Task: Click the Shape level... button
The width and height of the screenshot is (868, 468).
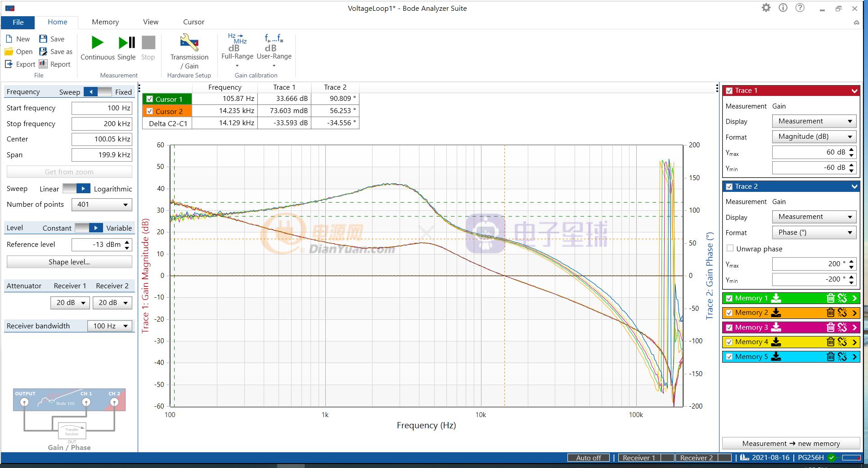Action: 69,262
